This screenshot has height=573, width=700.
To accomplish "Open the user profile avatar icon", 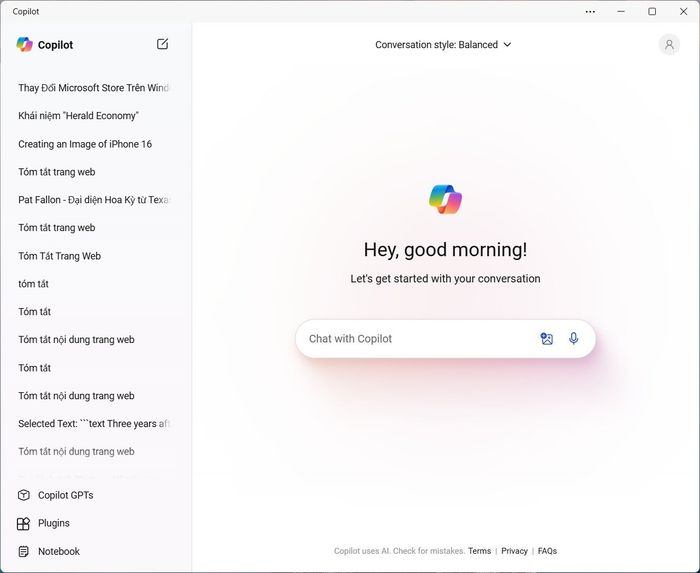I will point(669,45).
